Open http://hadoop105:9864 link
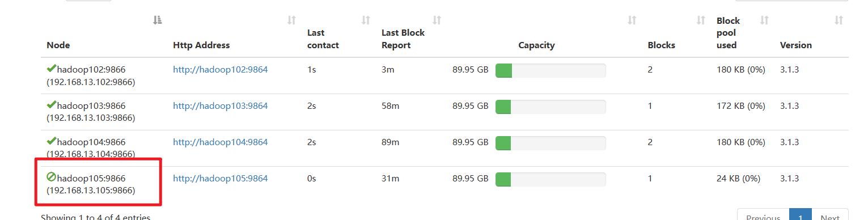The image size is (868, 220). click(220, 178)
